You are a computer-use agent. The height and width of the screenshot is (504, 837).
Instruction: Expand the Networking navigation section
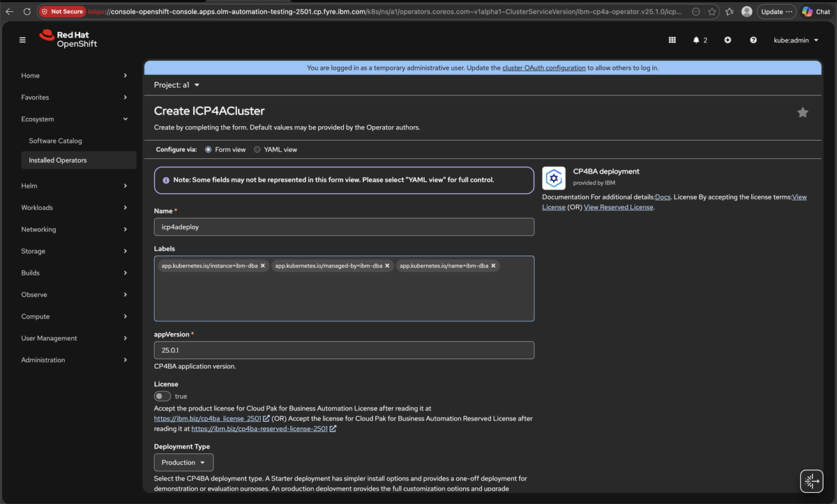coord(74,229)
